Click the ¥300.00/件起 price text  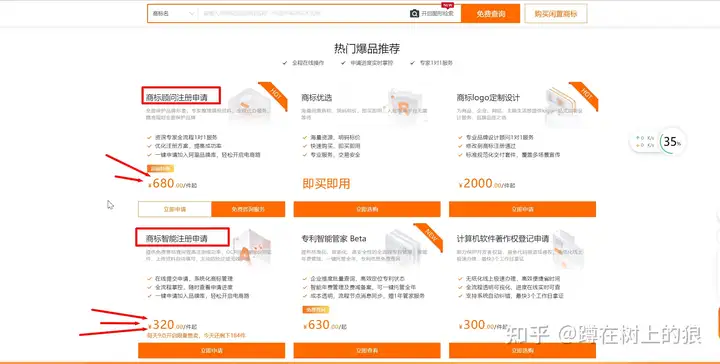pyautogui.click(x=484, y=325)
